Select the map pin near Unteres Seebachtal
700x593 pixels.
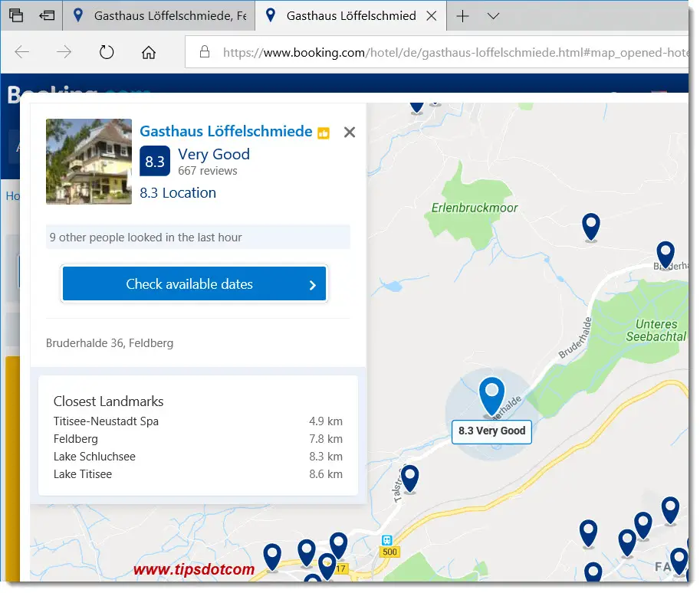click(664, 253)
